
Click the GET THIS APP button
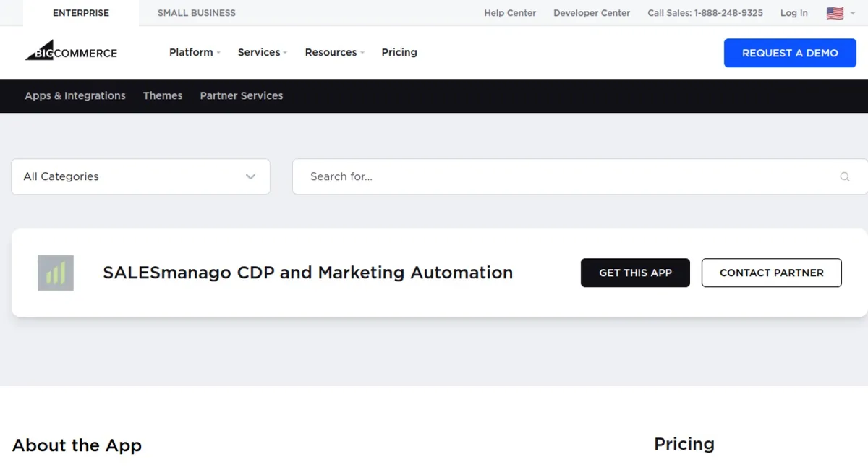coord(635,273)
